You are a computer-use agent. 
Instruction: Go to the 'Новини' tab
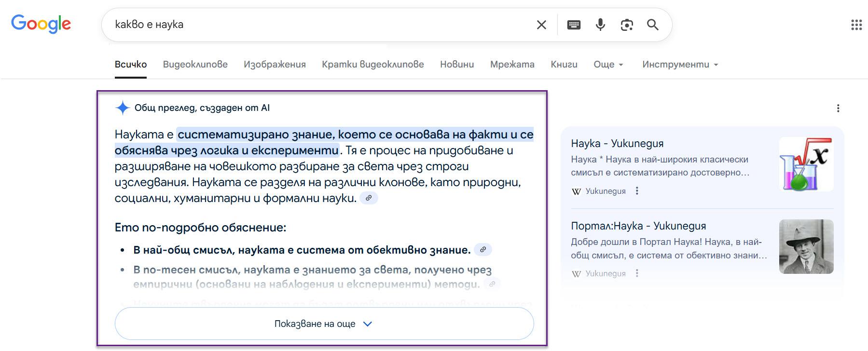click(x=457, y=65)
